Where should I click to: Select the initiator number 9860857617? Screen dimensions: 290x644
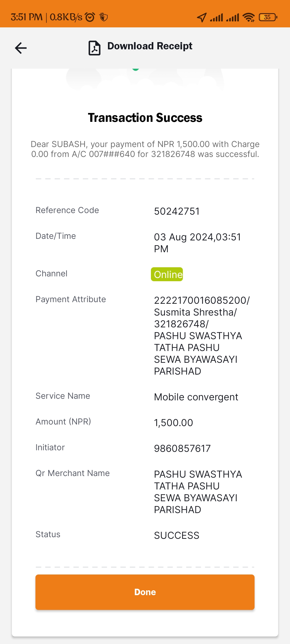[x=182, y=448]
